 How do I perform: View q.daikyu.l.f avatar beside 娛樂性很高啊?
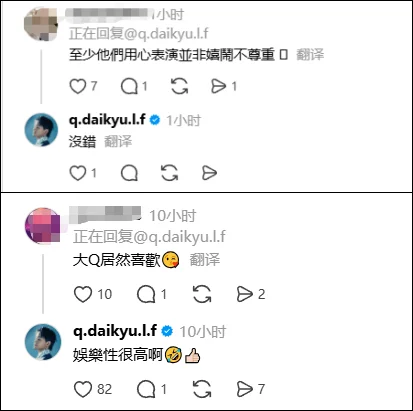[43, 342]
